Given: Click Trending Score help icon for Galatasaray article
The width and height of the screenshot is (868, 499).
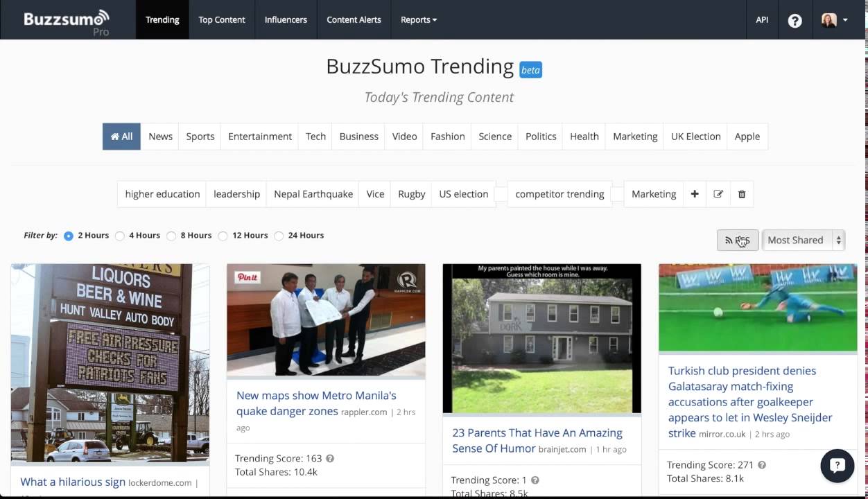Looking at the screenshot, I should point(762,465).
